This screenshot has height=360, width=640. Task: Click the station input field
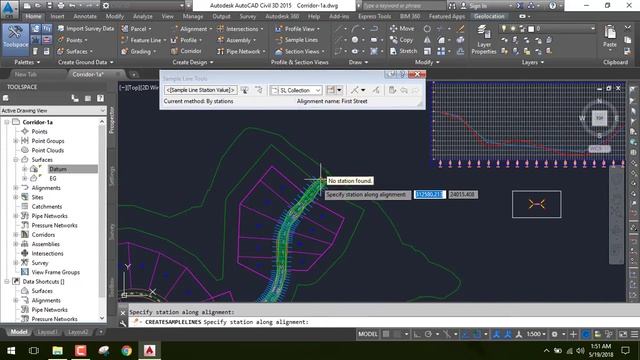[x=430, y=195]
